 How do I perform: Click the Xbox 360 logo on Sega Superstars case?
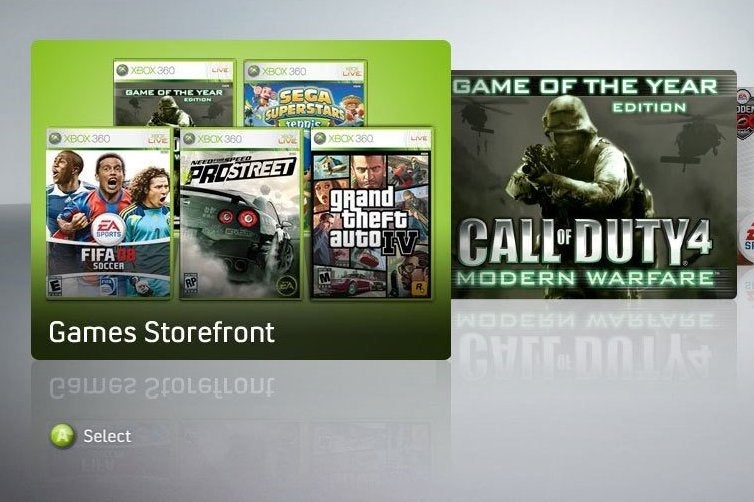pyautogui.click(x=276, y=71)
